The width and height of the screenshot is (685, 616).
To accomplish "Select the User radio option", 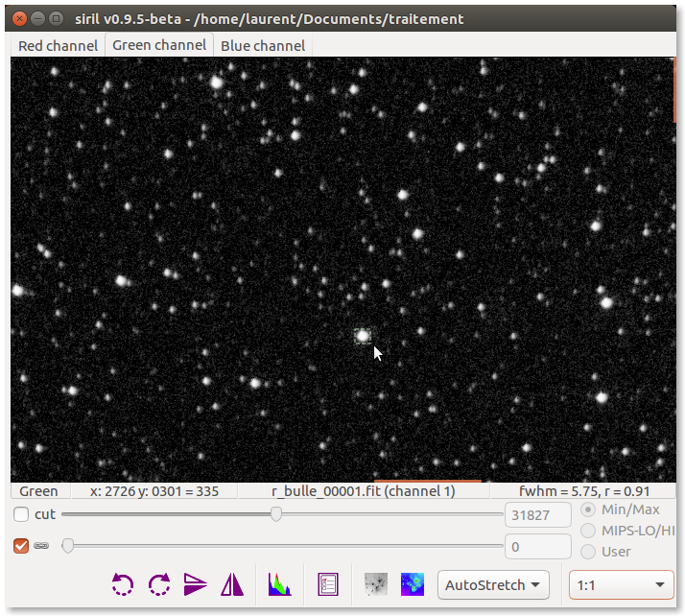I will coord(588,552).
